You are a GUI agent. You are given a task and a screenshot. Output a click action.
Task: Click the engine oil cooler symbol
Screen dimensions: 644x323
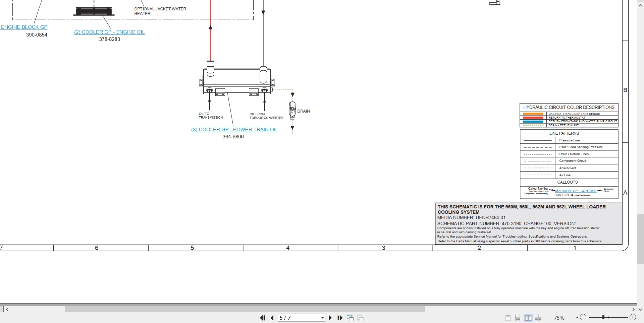coord(94,11)
